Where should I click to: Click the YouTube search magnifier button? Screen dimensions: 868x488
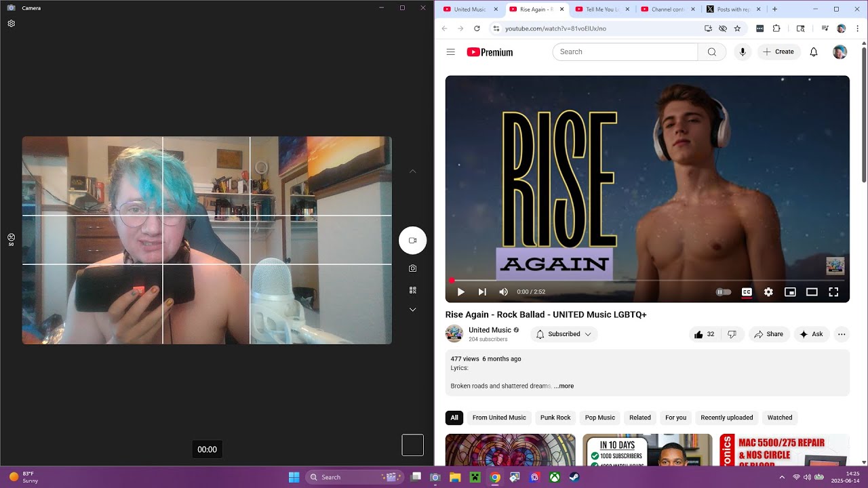[712, 52]
